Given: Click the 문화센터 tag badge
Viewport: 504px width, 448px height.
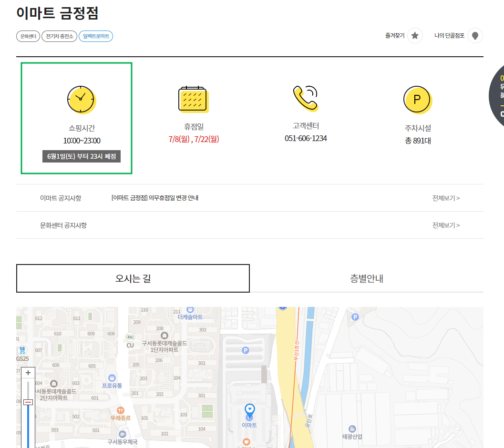Looking at the screenshot, I should (28, 36).
